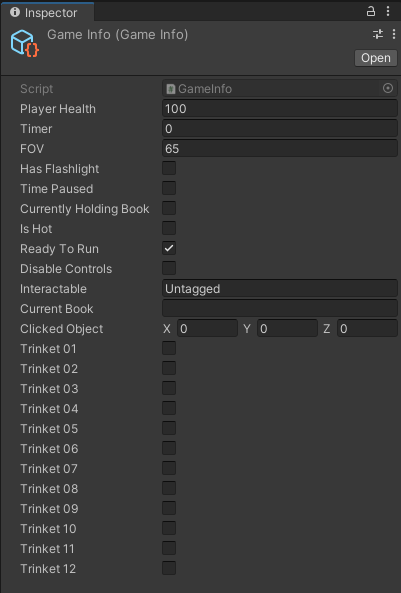Screen dimensions: 401x593
Task: Tick the Trinket 12 checkbox
Action: click(x=169, y=568)
